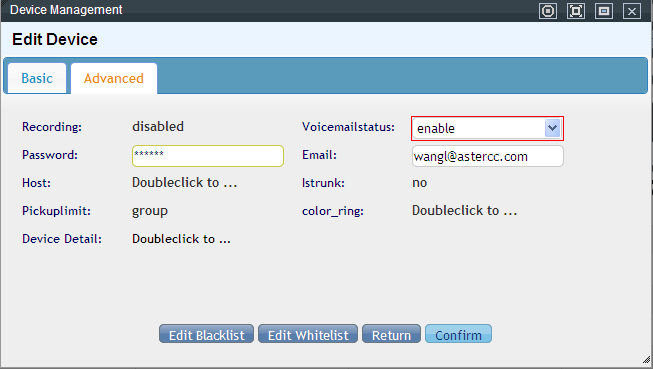Click the Return button
Viewport: 653px width, 369px height.
[391, 334]
